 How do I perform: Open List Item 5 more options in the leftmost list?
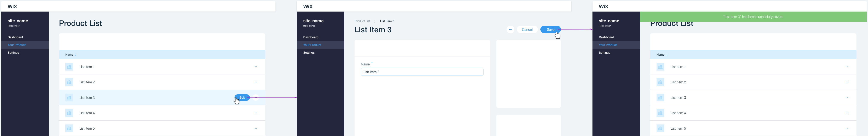(x=255, y=129)
